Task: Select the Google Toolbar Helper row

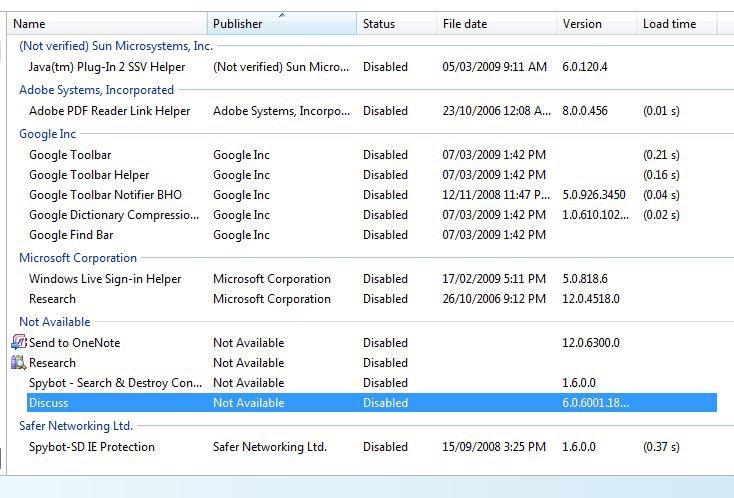Action: coord(372,175)
